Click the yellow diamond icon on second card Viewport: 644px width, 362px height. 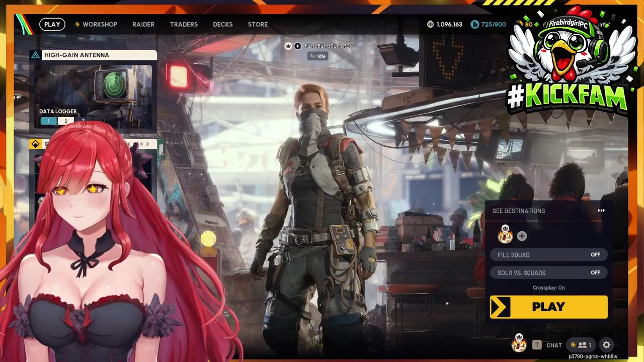pyautogui.click(x=35, y=144)
